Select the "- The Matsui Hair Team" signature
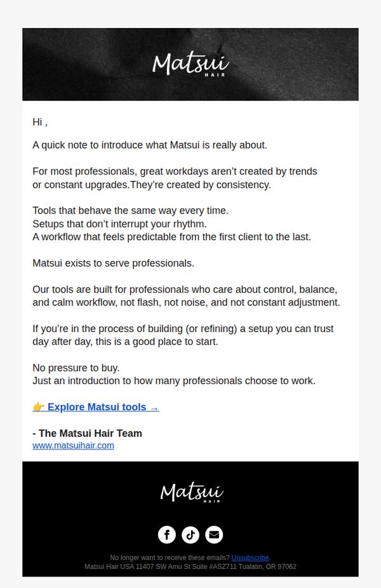The height and width of the screenshot is (588, 381). coord(88,433)
